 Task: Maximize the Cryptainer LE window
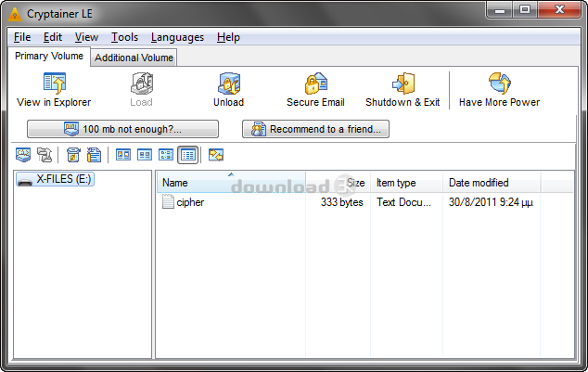tap(525, 9)
